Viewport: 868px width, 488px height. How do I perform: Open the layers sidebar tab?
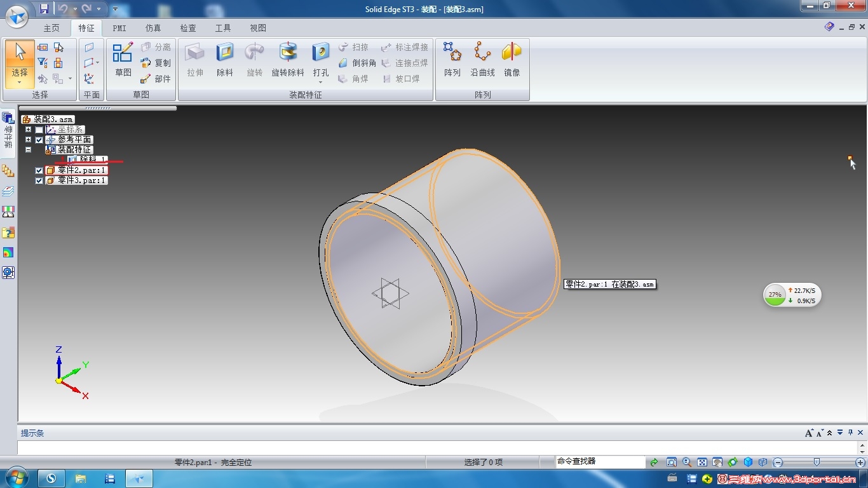point(8,191)
